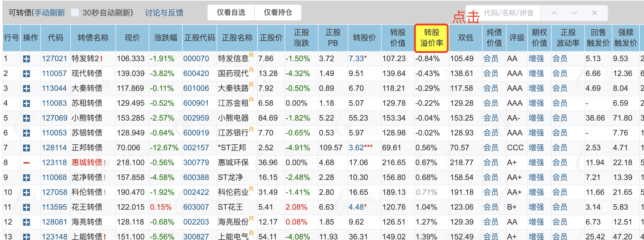Click 期权价值 增强 link in 现代转债 row
Viewport: 644px width, 240px height.
click(x=536, y=73)
